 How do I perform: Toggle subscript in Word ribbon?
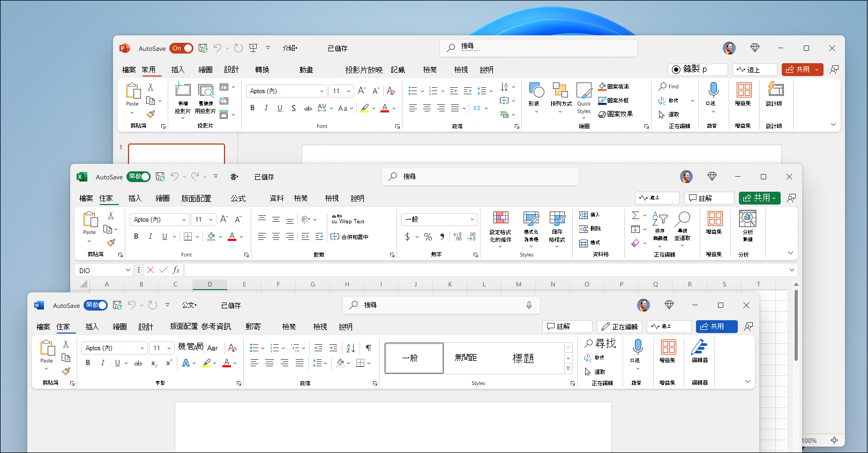click(x=154, y=363)
